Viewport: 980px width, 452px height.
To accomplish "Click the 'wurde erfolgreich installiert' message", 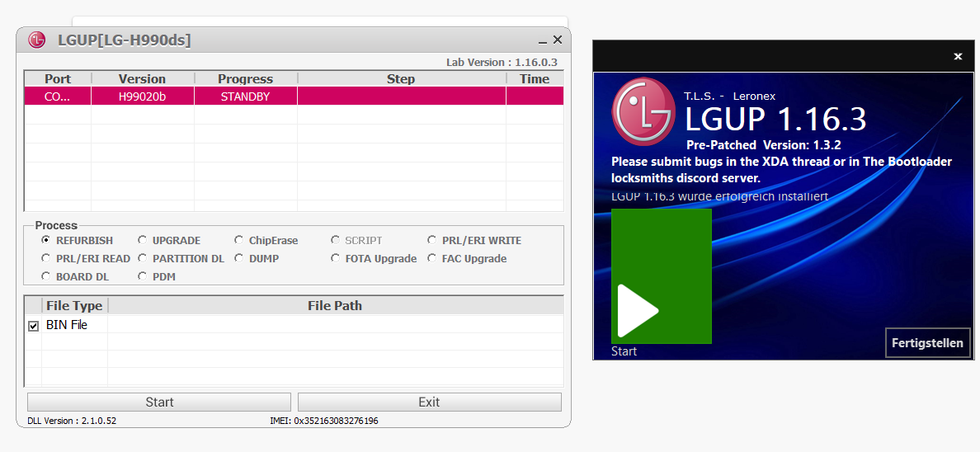I will coord(719,196).
